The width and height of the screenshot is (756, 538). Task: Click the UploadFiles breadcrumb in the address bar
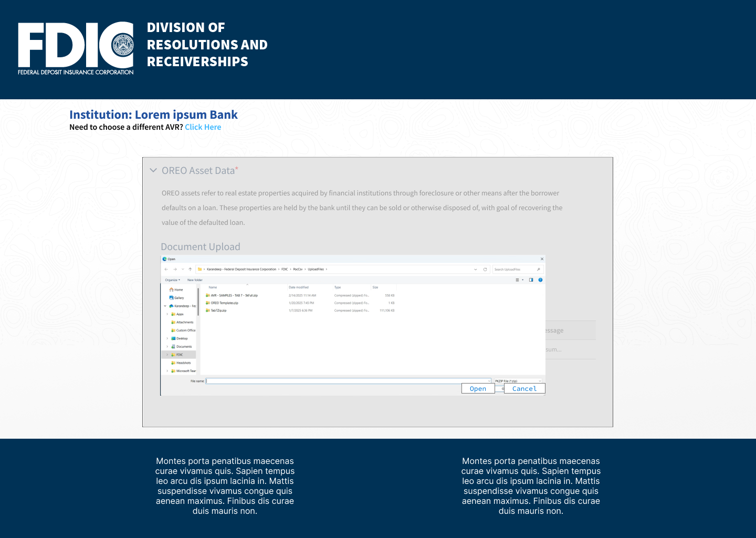316,269
